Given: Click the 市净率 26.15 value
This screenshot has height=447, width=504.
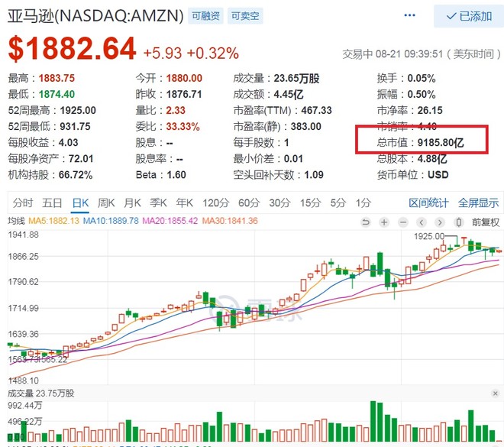Looking at the screenshot, I should click(x=430, y=110).
